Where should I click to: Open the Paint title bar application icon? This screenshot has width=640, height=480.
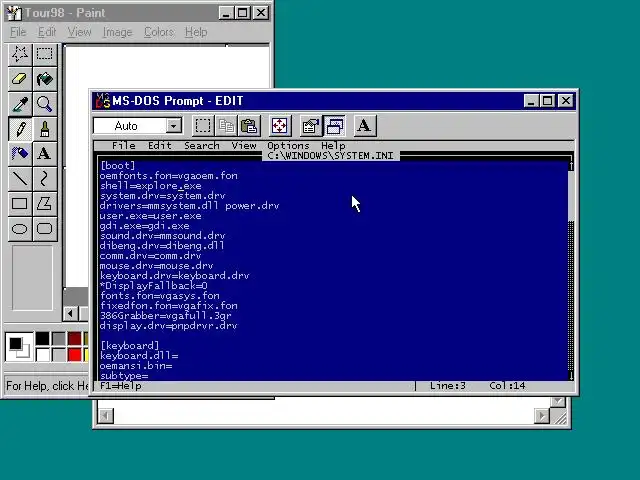pyautogui.click(x=14, y=13)
